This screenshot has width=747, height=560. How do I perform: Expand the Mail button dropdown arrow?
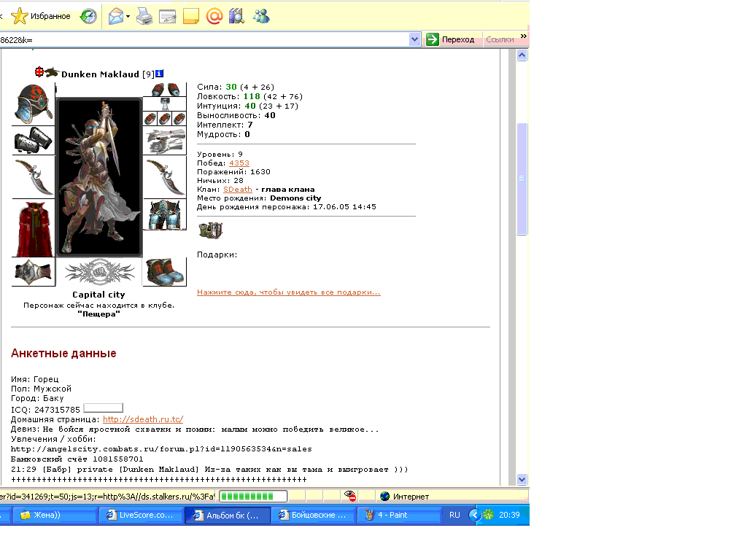(x=128, y=17)
